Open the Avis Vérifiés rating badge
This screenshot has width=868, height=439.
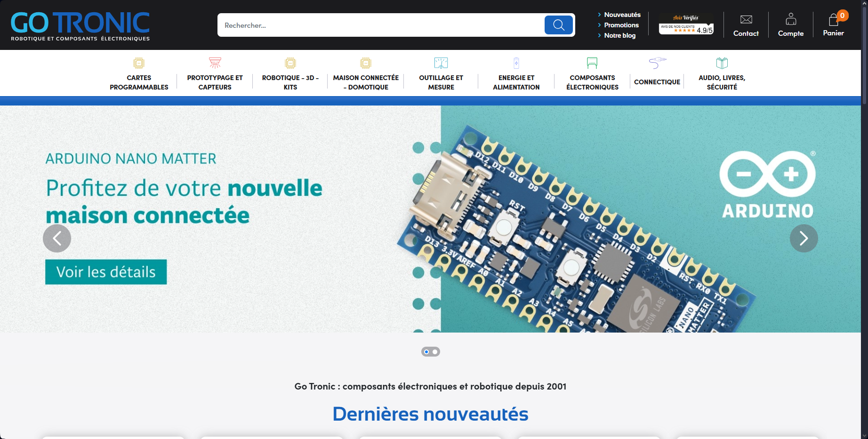(686, 24)
